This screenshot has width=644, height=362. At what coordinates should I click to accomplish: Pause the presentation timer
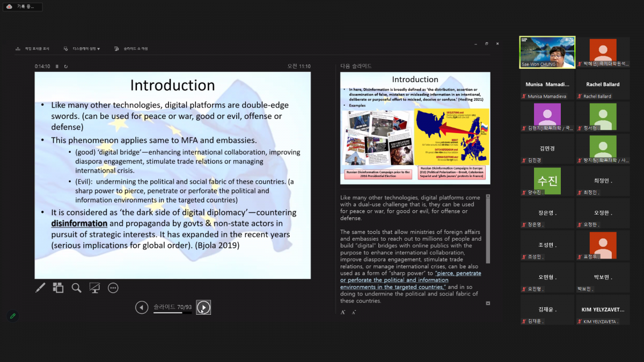click(x=57, y=67)
